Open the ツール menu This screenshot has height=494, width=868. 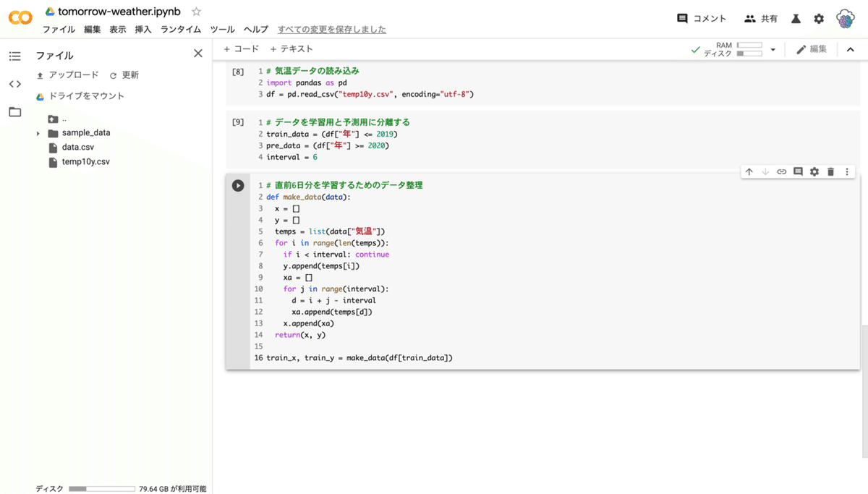point(222,30)
